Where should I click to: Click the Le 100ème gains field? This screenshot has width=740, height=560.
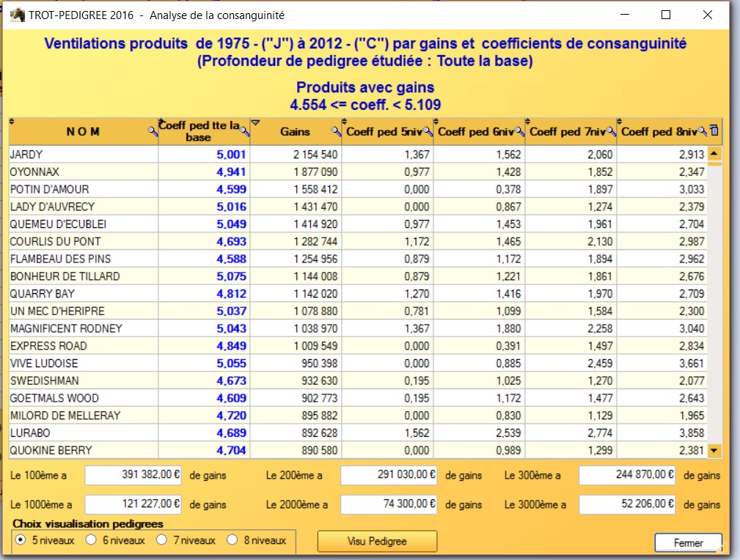click(x=133, y=475)
